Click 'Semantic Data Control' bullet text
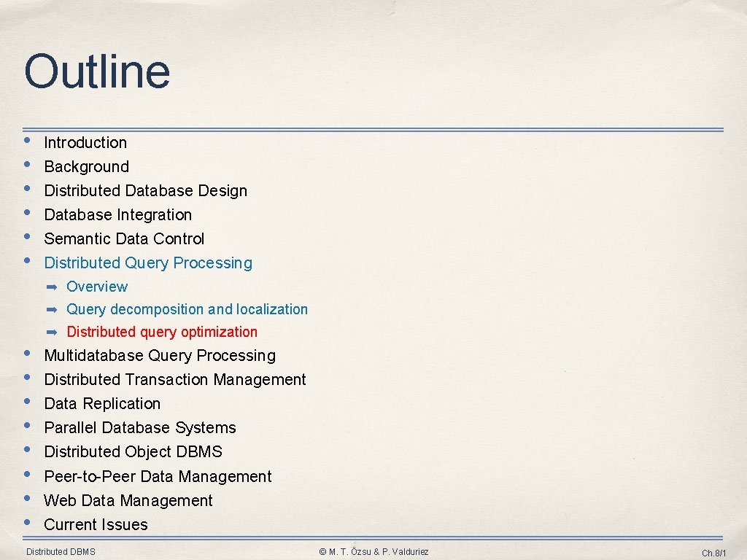The image size is (747, 560). 124,238
